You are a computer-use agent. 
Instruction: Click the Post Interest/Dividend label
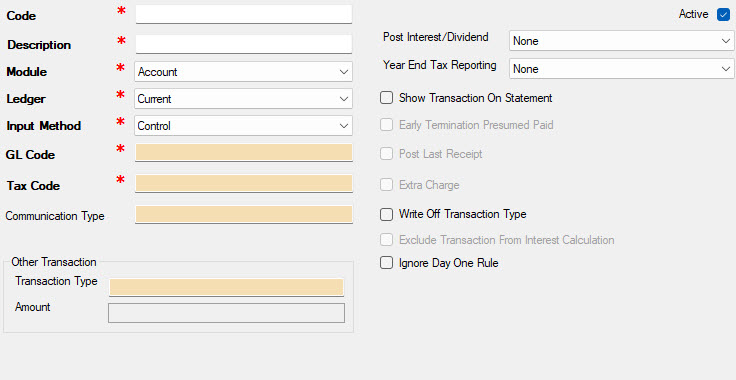(x=436, y=37)
